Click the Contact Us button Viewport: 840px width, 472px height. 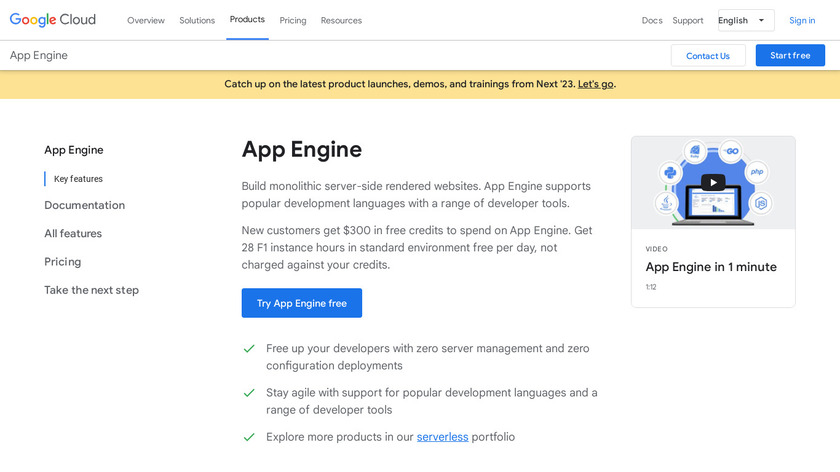pyautogui.click(x=708, y=56)
